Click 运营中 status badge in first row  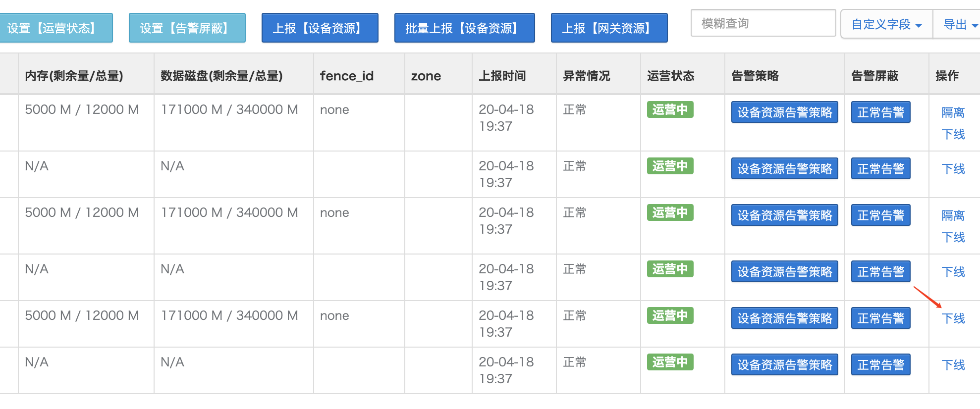[x=670, y=109]
